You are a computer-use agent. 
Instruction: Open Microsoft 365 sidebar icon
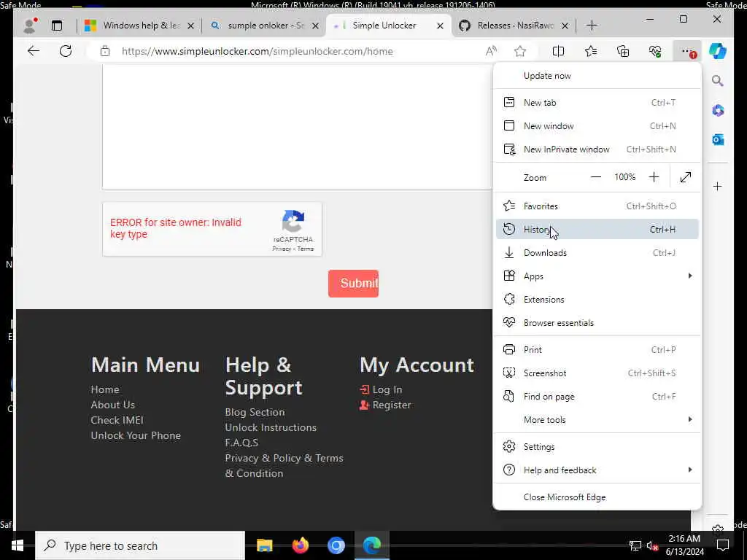tap(718, 111)
